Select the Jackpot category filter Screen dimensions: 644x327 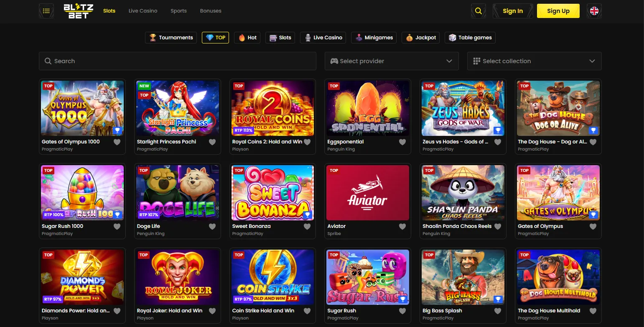tap(421, 38)
